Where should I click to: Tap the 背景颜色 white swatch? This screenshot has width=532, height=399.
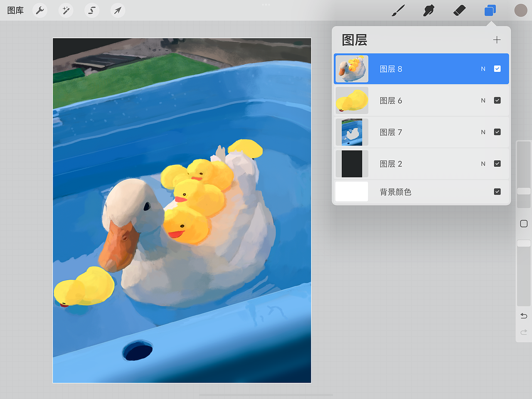pyautogui.click(x=352, y=192)
